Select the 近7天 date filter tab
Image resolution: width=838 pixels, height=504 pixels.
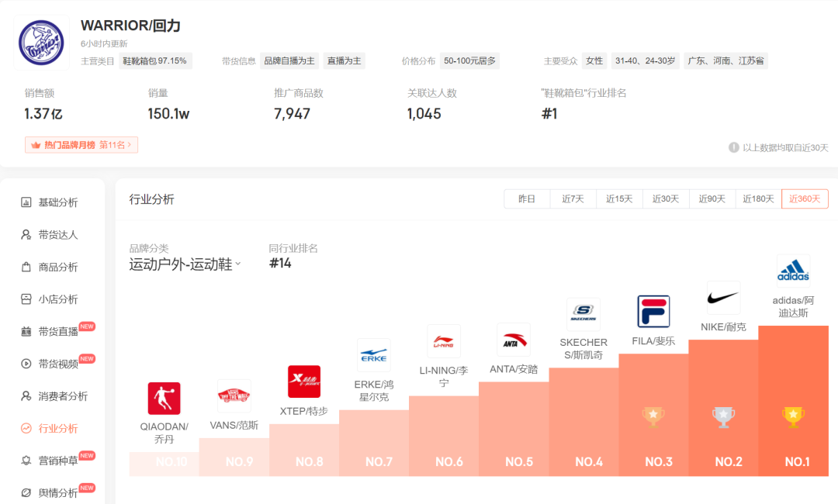(573, 198)
